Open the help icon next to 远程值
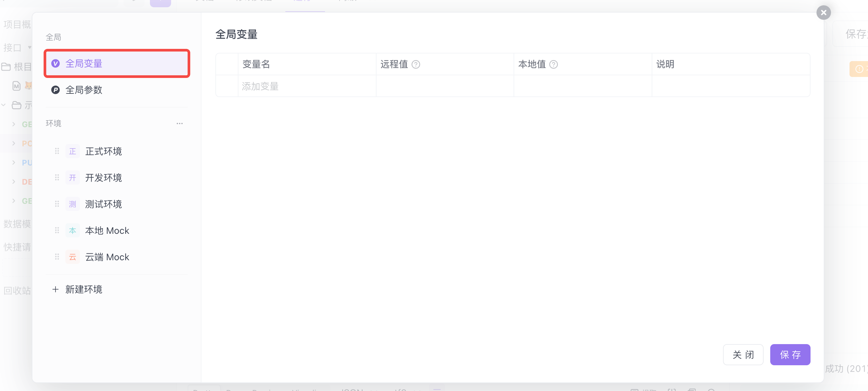868x391 pixels. [x=416, y=64]
